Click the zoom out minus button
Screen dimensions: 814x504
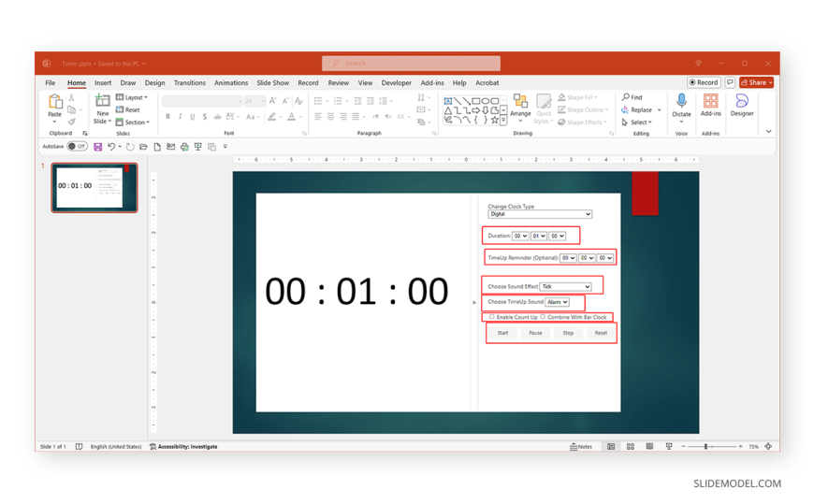point(683,446)
